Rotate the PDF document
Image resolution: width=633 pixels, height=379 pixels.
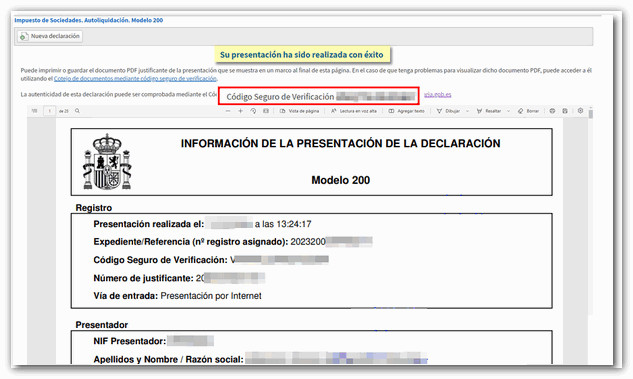tap(253, 111)
